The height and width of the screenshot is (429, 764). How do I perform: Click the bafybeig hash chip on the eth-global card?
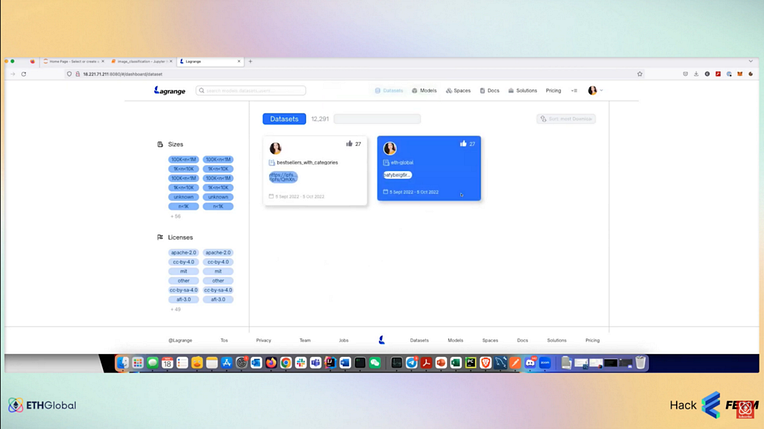pyautogui.click(x=398, y=175)
